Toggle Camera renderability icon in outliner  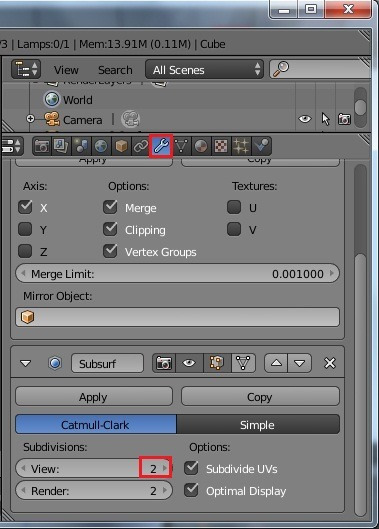click(344, 119)
